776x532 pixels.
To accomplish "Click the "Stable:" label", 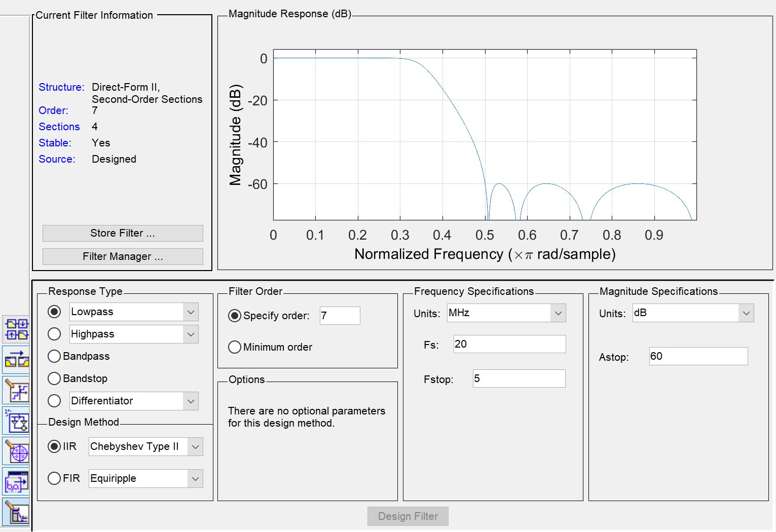I will pyautogui.click(x=55, y=143).
